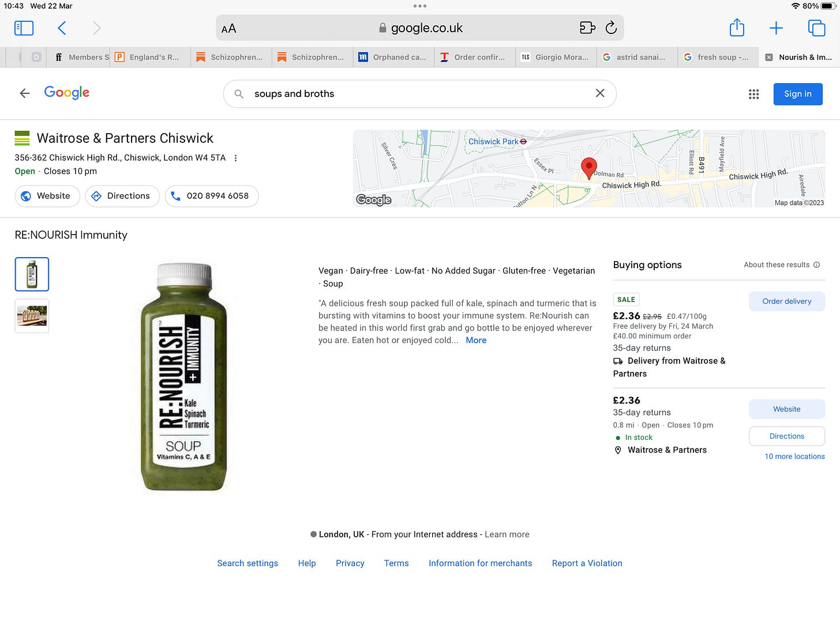Tap the clock time in status bar
Image resolution: width=840 pixels, height=629 pixels.
pyautogui.click(x=13, y=6)
